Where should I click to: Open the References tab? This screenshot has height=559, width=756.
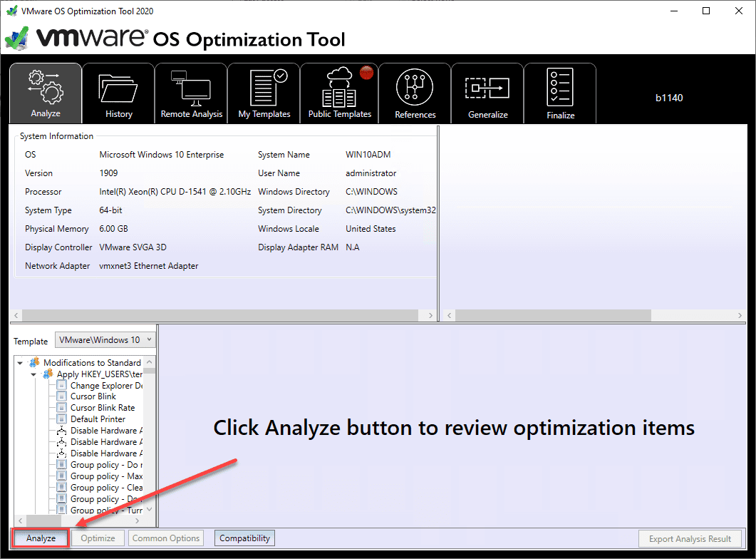(x=415, y=93)
